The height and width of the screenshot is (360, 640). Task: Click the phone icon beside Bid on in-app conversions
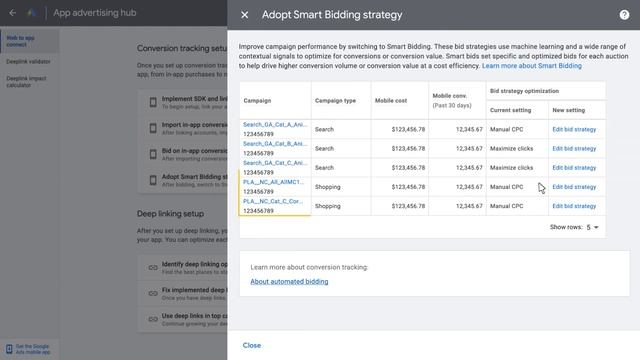coord(153,154)
